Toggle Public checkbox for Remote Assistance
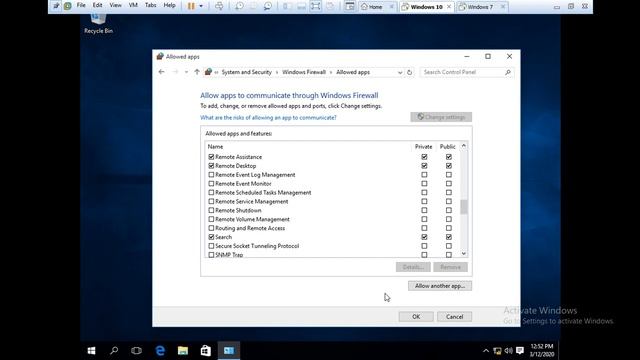The image size is (640, 360). (x=449, y=157)
